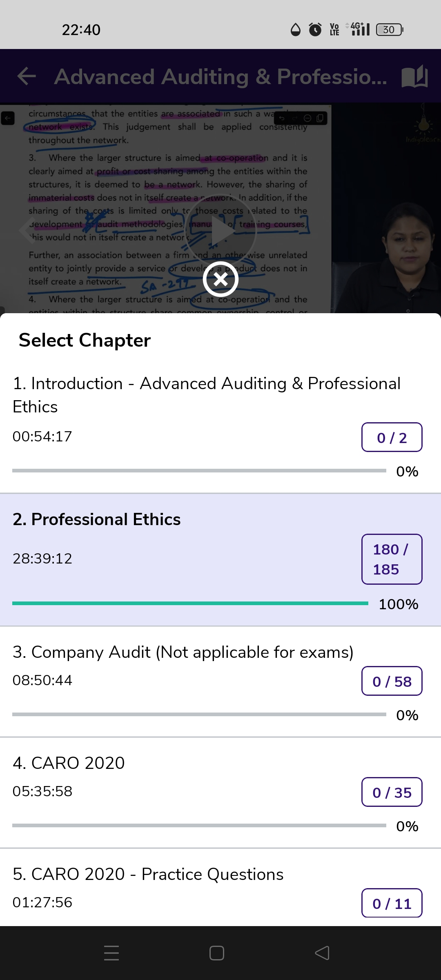
Task: Click the Professional Ethics green progress bar
Action: click(190, 603)
